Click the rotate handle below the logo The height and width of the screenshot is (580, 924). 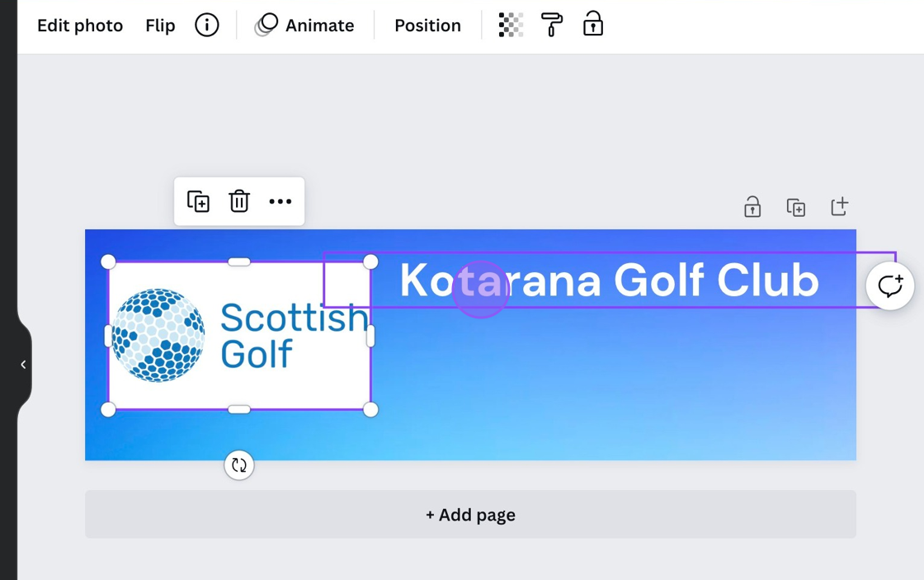coord(239,465)
